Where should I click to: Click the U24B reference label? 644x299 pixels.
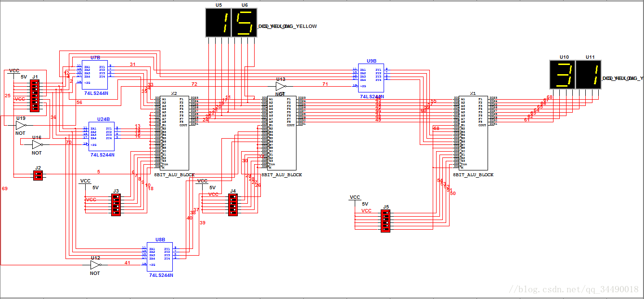[x=103, y=119]
